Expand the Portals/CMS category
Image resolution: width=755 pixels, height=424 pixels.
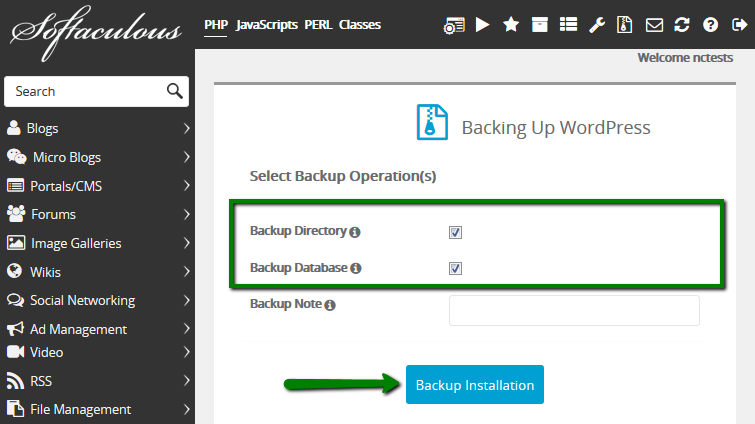coord(97,186)
